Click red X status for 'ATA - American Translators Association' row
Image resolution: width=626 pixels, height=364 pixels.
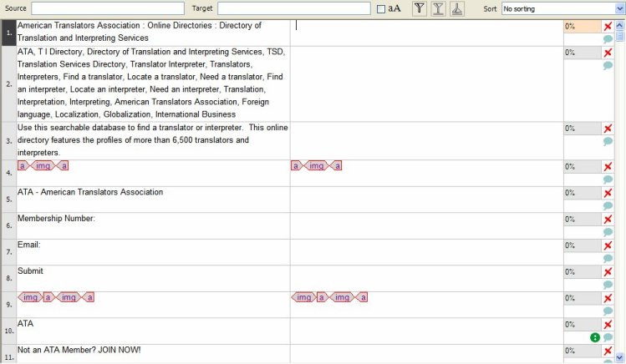pyautogui.click(x=608, y=193)
